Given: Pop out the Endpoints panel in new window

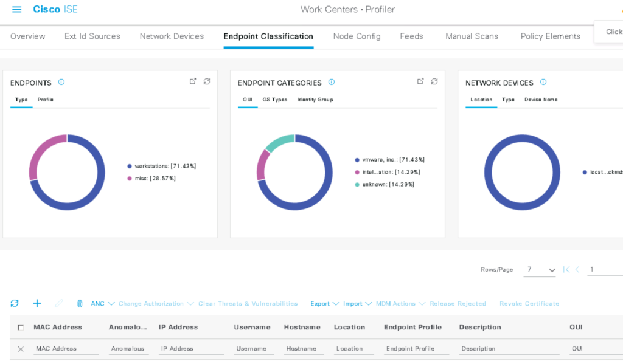Looking at the screenshot, I should [193, 81].
